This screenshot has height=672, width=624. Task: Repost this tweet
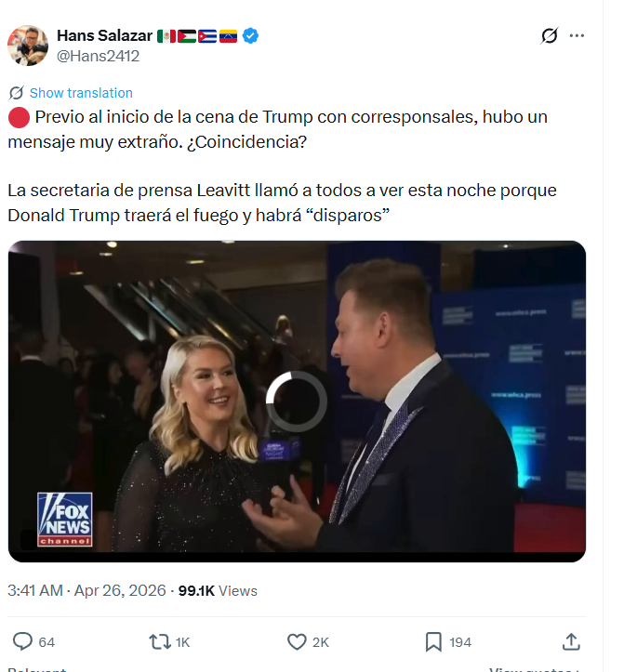click(x=159, y=641)
